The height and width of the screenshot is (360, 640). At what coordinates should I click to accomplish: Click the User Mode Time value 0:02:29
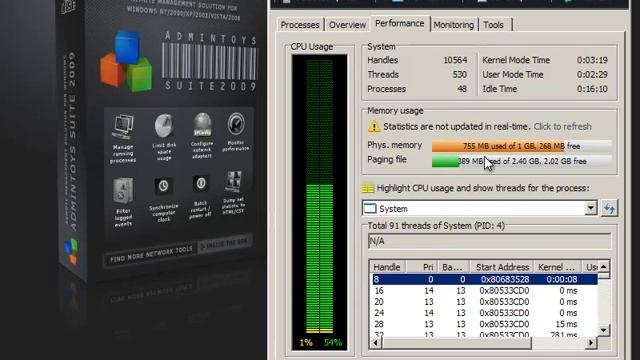(x=592, y=75)
